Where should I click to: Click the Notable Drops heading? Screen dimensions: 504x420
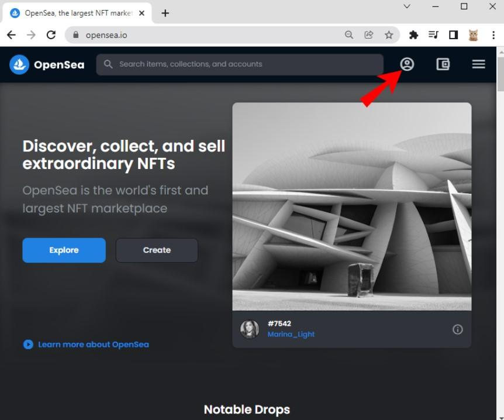[x=247, y=409]
